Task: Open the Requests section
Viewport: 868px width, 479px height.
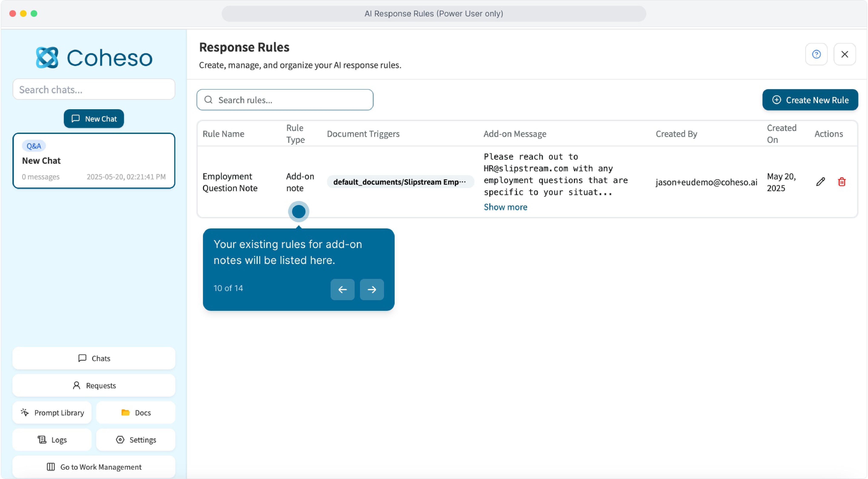Action: tap(94, 385)
